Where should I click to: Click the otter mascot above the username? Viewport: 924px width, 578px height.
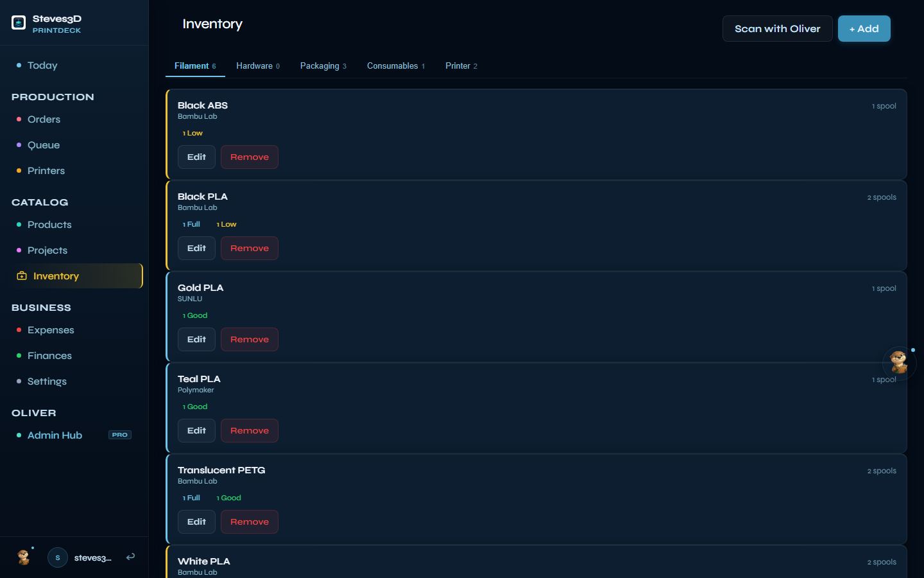(23, 557)
